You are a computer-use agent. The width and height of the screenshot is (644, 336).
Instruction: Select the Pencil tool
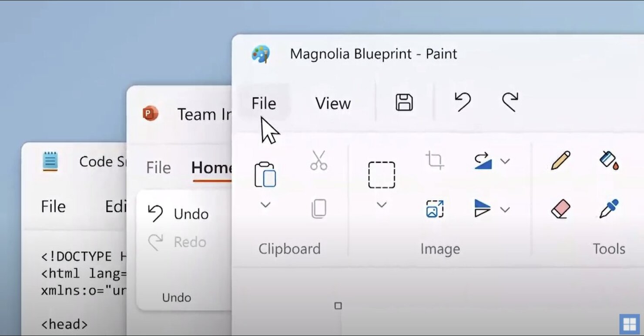(x=560, y=160)
